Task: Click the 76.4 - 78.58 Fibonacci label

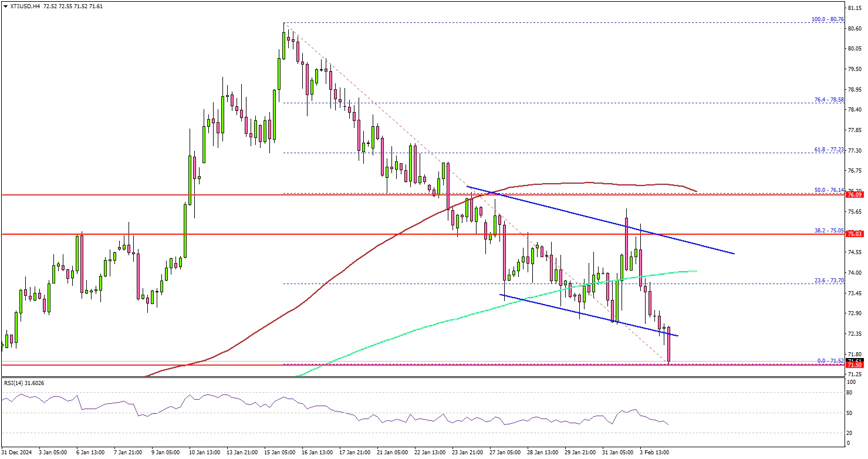Action: pyautogui.click(x=827, y=100)
